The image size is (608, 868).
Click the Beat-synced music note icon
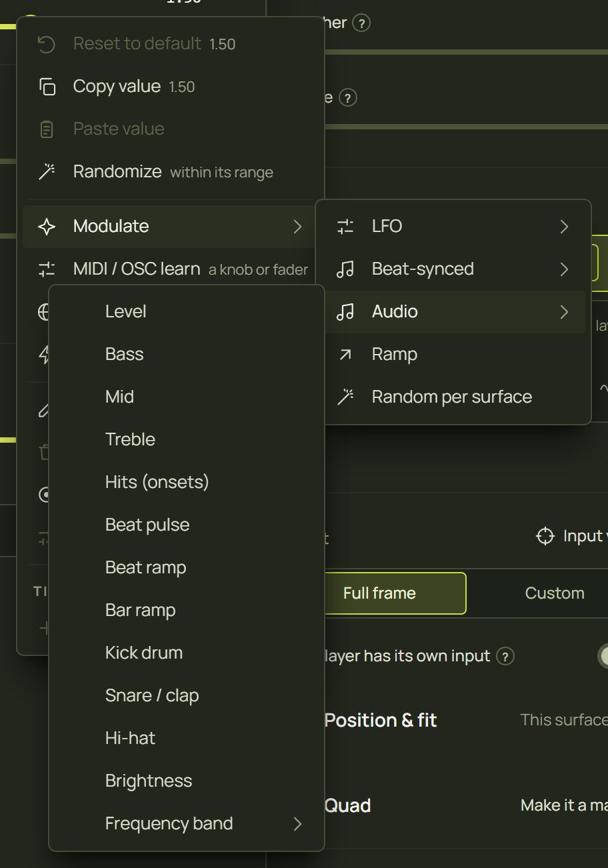[345, 269]
